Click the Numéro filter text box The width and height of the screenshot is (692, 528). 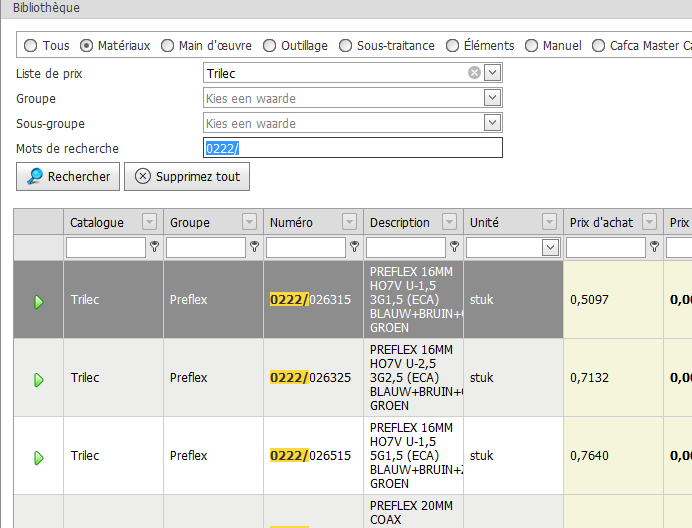306,247
